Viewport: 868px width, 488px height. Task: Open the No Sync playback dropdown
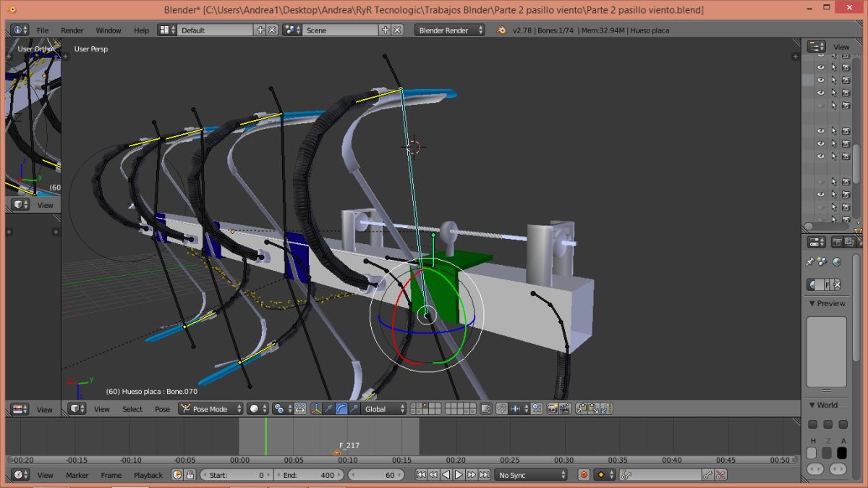(532, 475)
